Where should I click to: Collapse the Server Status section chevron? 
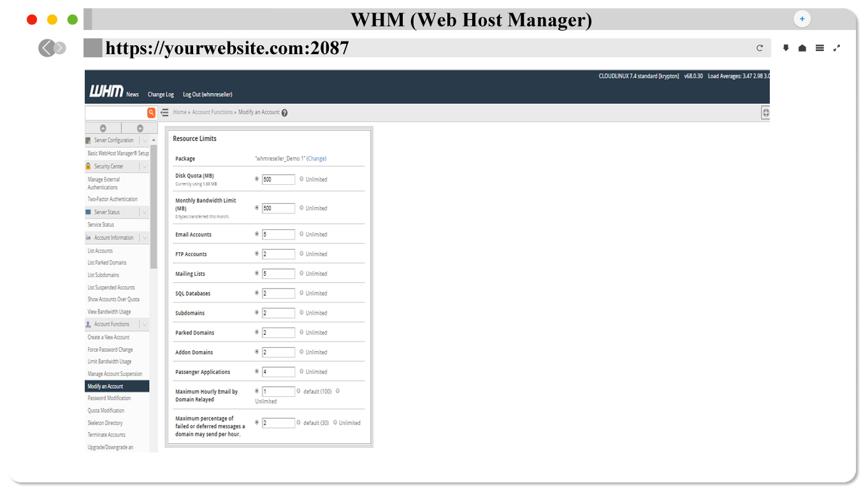(x=145, y=212)
